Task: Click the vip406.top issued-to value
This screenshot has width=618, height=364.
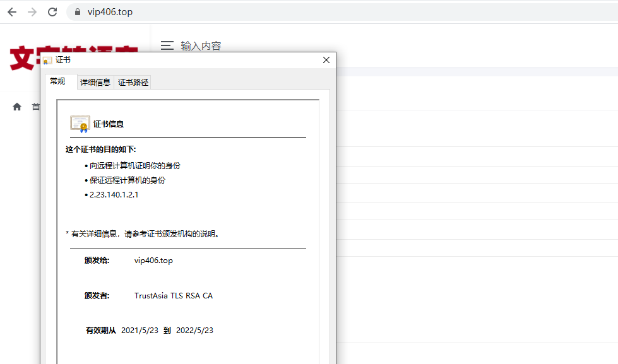Action: point(153,261)
